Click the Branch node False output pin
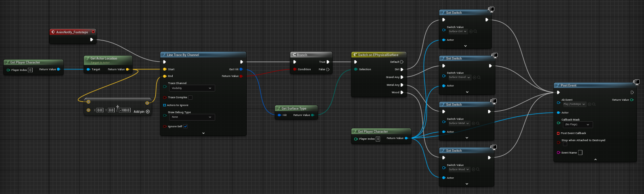Screen dimensions: 644x194 point(328,70)
